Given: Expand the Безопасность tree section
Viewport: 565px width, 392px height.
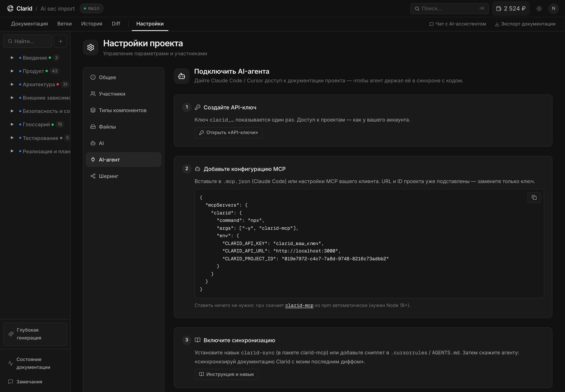Looking at the screenshot, I should 12,111.
